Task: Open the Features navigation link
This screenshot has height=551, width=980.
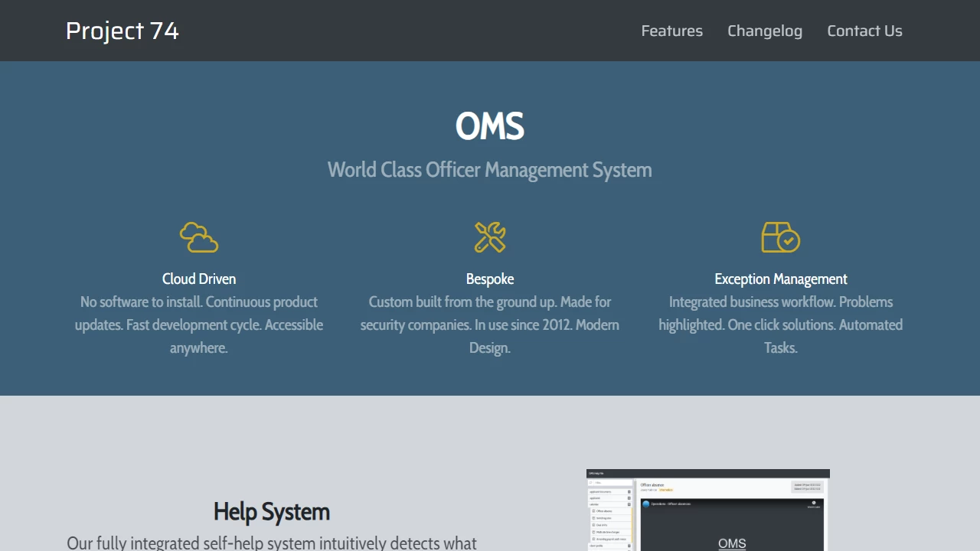Action: 671,31
